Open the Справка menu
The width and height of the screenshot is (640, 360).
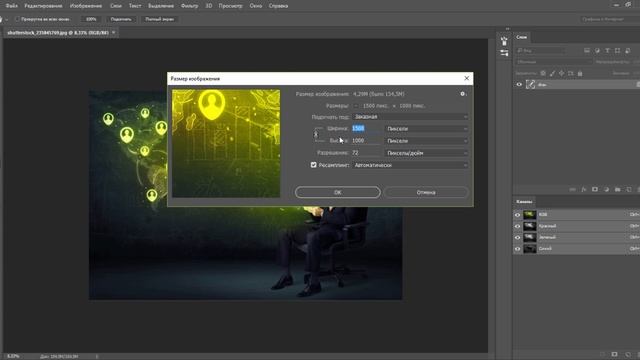click(278, 6)
